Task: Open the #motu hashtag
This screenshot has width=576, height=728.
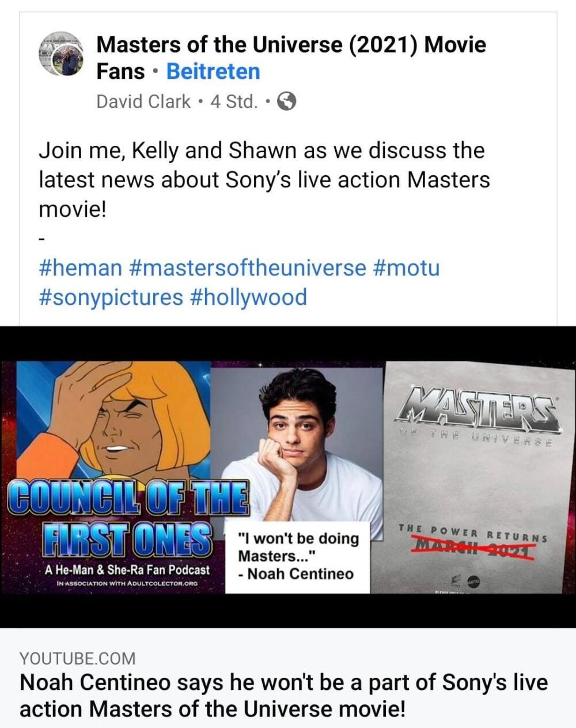Action: coord(407,268)
